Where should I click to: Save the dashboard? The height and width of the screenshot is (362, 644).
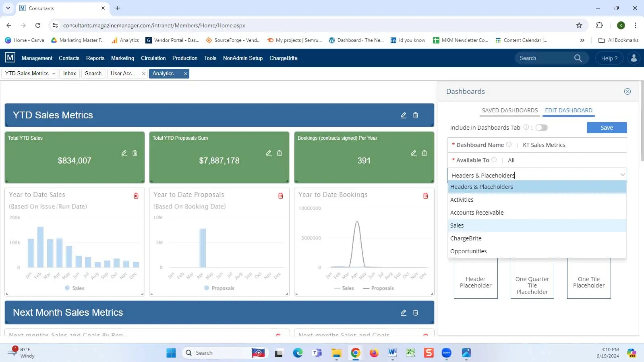606,128
